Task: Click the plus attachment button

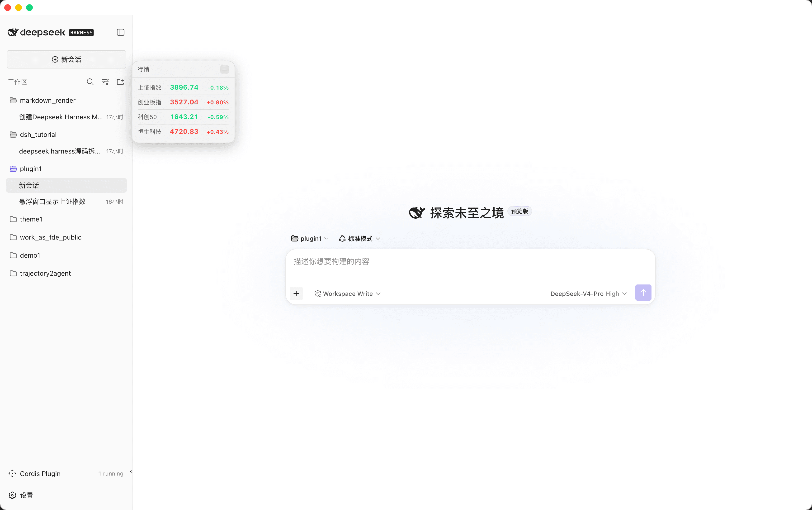Action: pos(296,293)
